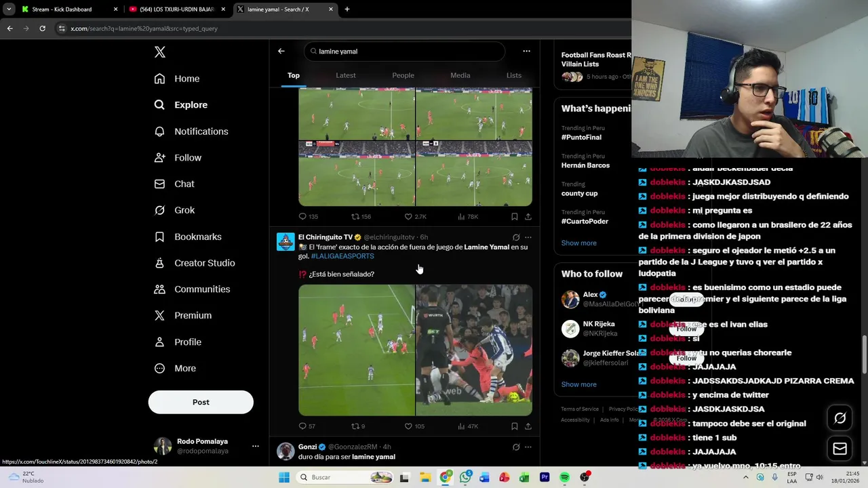Click the Premium X icon in sidebar

pyautogui.click(x=159, y=315)
